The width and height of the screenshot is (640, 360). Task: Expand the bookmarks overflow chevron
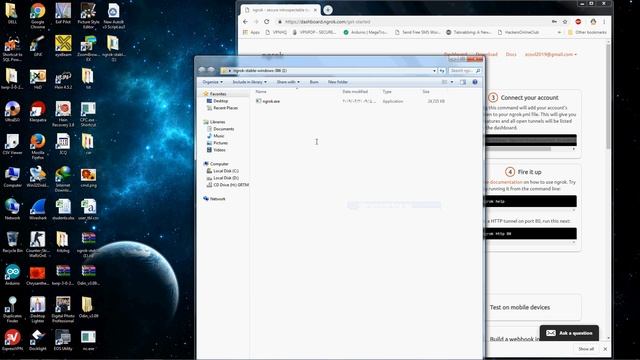(x=559, y=32)
